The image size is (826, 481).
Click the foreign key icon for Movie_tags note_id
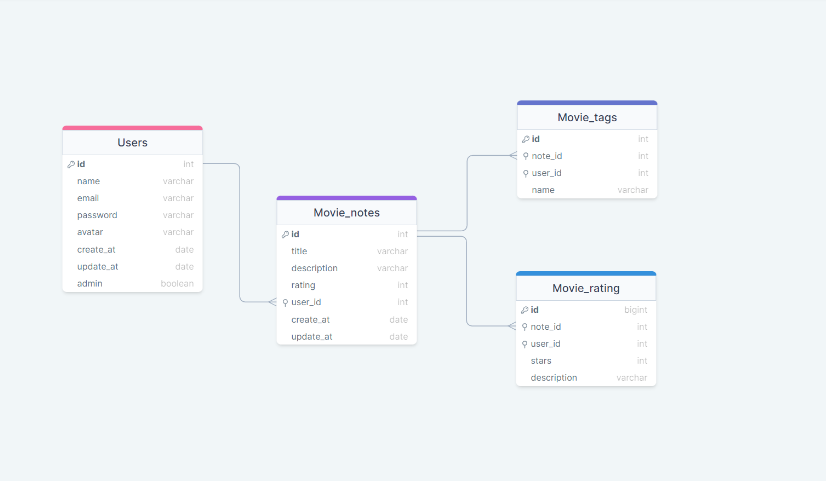526,156
